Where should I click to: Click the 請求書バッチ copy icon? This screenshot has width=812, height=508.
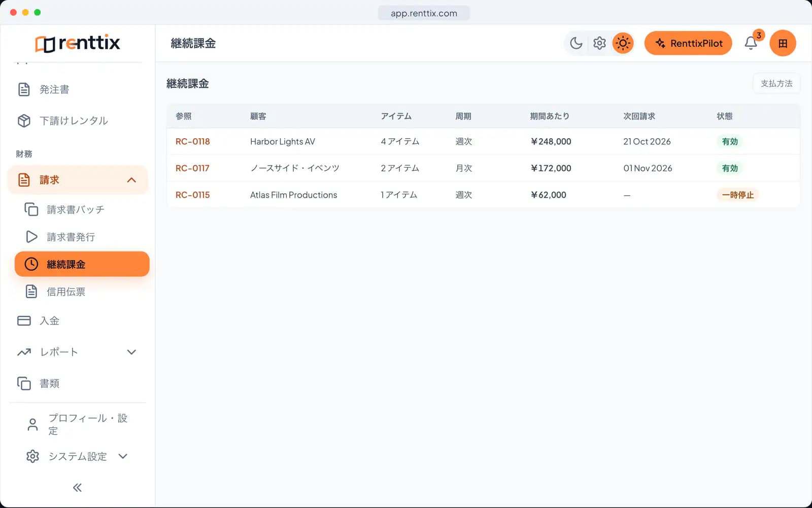coord(31,209)
